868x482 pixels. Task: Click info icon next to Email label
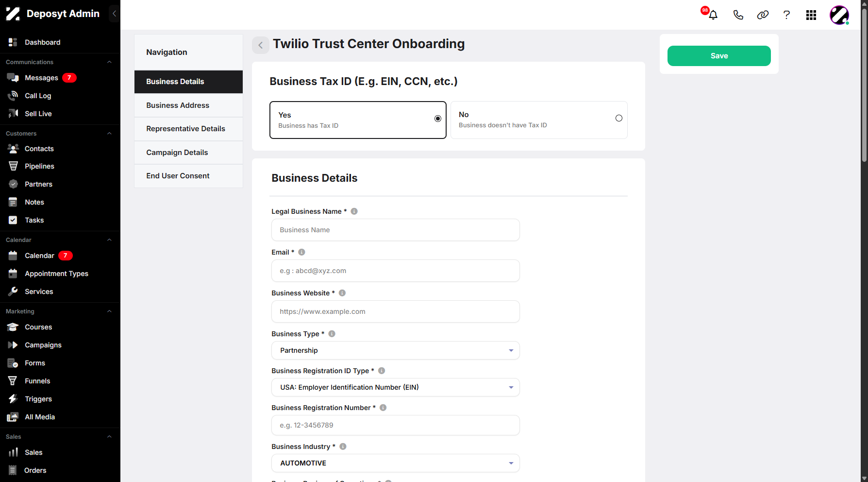[x=301, y=252]
